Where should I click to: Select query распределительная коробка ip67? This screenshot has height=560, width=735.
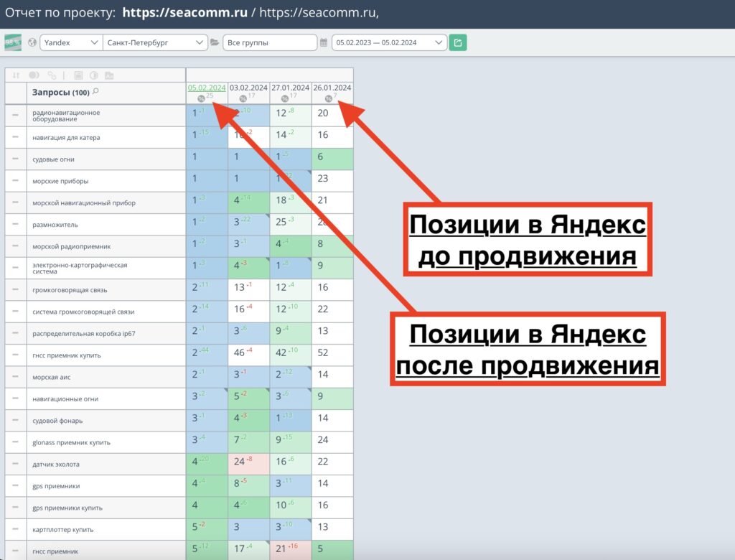pos(84,333)
